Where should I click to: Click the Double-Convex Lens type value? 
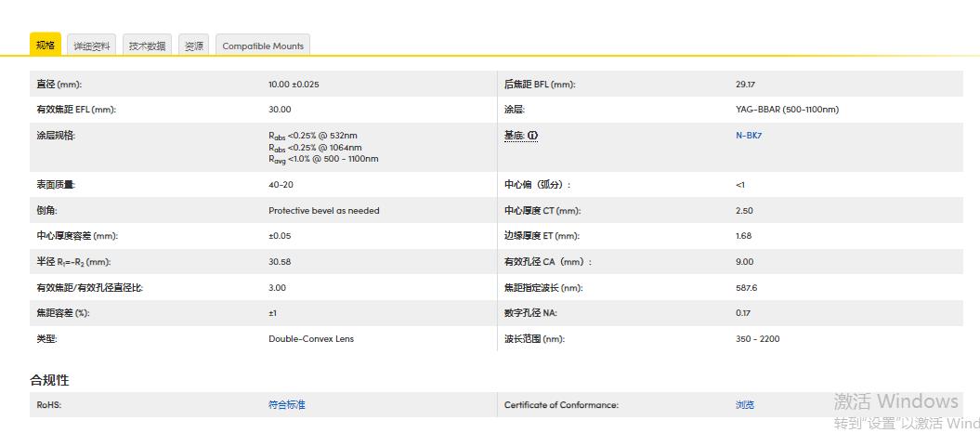[311, 339]
